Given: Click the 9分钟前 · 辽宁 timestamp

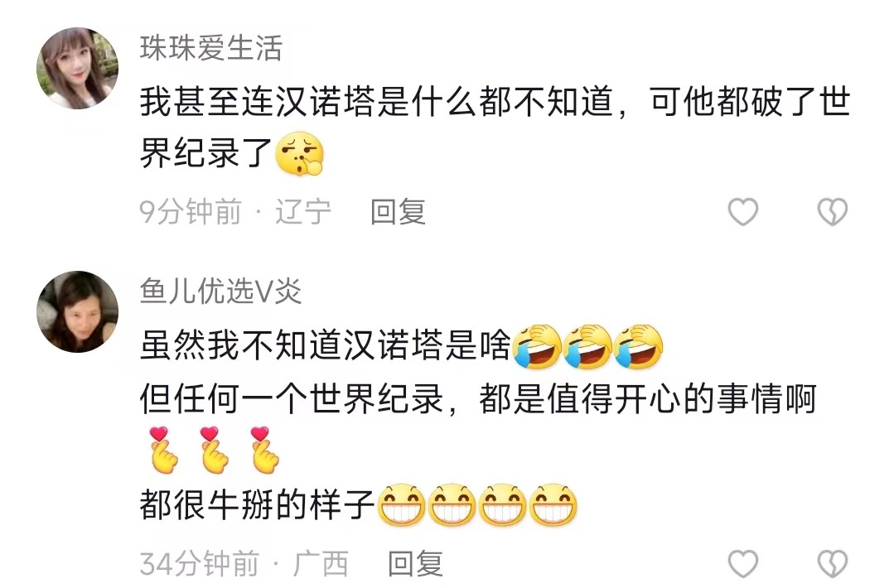Looking at the screenshot, I should pos(235,212).
